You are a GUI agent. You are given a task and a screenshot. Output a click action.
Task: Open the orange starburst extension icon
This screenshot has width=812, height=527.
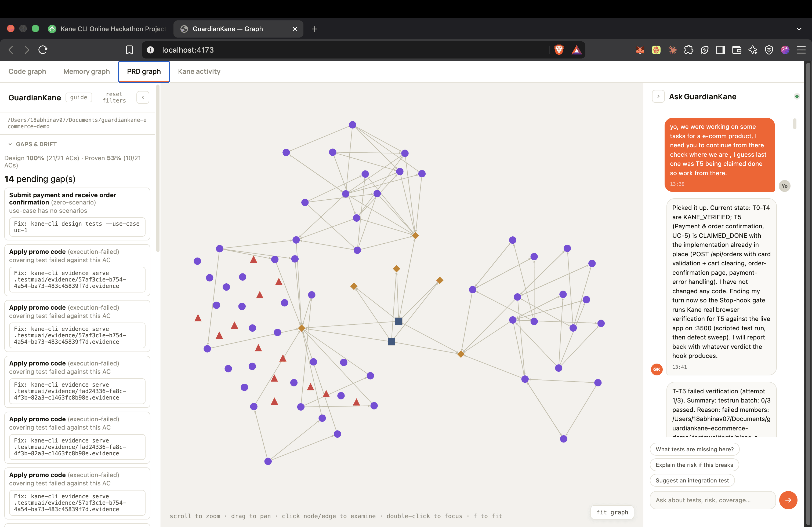pos(672,50)
